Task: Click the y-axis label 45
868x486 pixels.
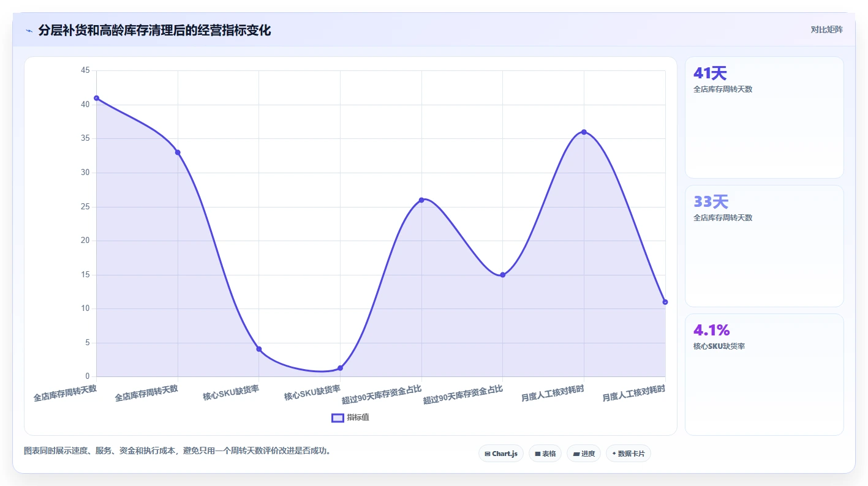Action: tap(85, 70)
